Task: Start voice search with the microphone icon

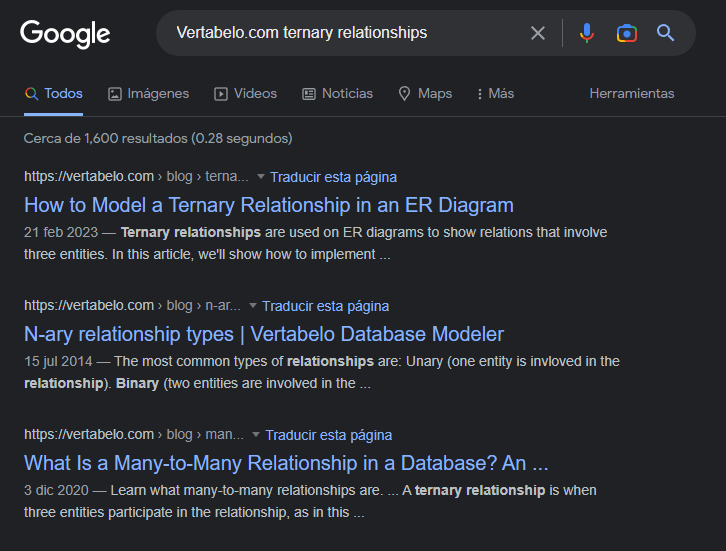Action: pos(587,33)
